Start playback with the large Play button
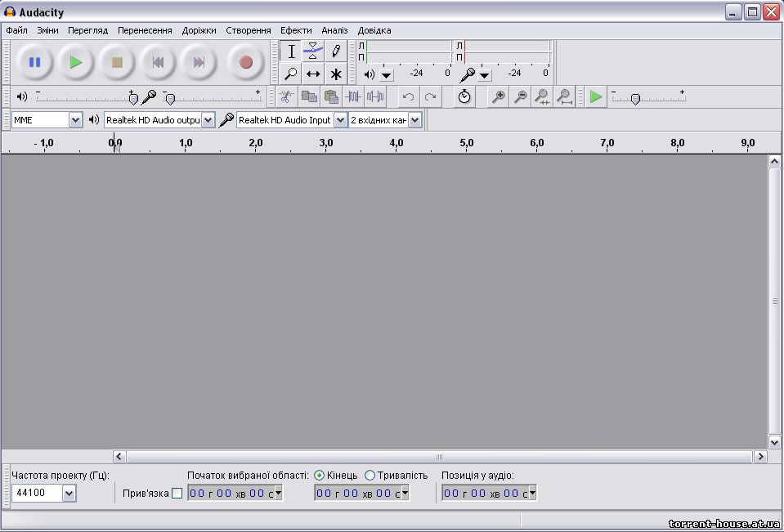Screen dimensions: 784x532 point(76,62)
